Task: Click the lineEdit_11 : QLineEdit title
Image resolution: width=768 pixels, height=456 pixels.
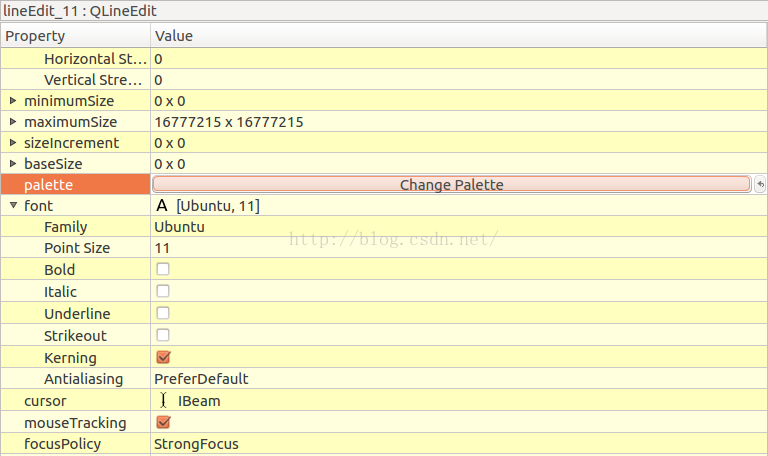Action: tap(80, 11)
